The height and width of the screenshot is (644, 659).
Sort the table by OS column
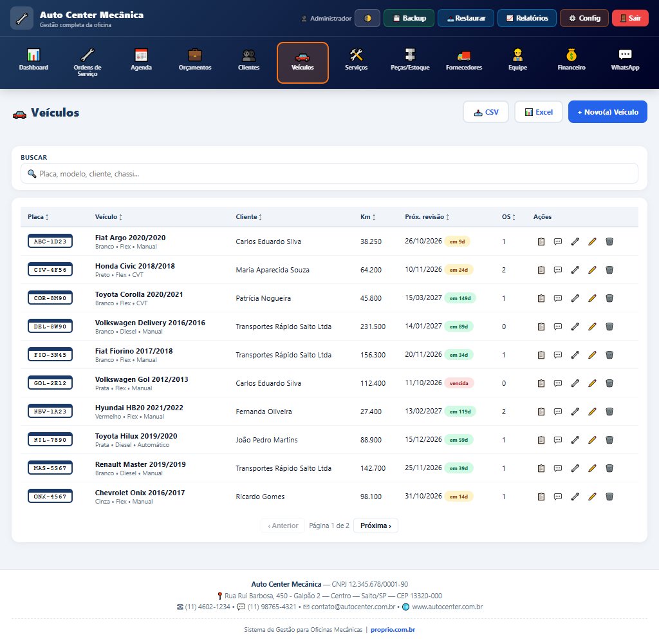coord(508,217)
